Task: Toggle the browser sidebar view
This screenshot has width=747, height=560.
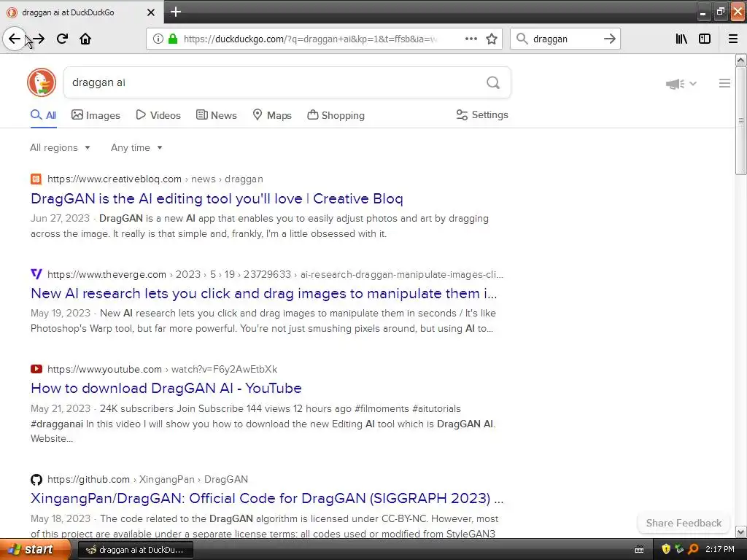Action: click(705, 39)
